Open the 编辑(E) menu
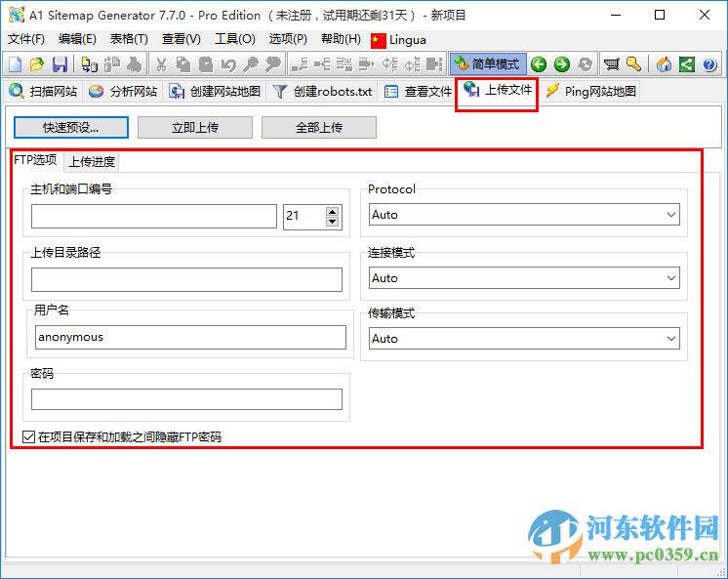This screenshot has width=728, height=579. pyautogui.click(x=77, y=39)
